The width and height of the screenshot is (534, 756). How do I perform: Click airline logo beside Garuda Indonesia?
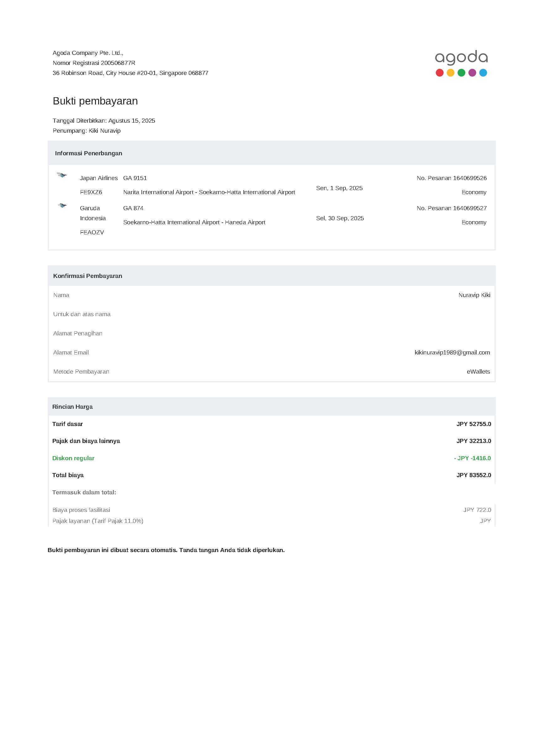click(62, 205)
